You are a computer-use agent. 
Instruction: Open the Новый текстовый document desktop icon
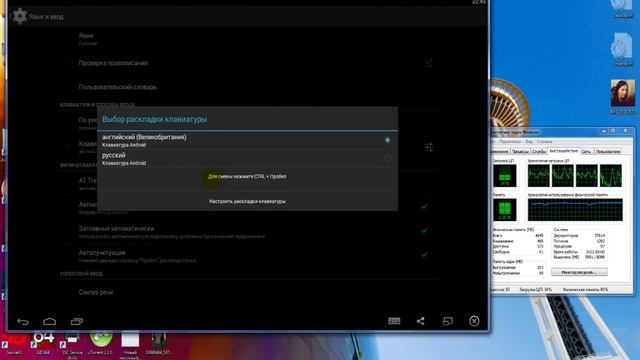[130, 345]
